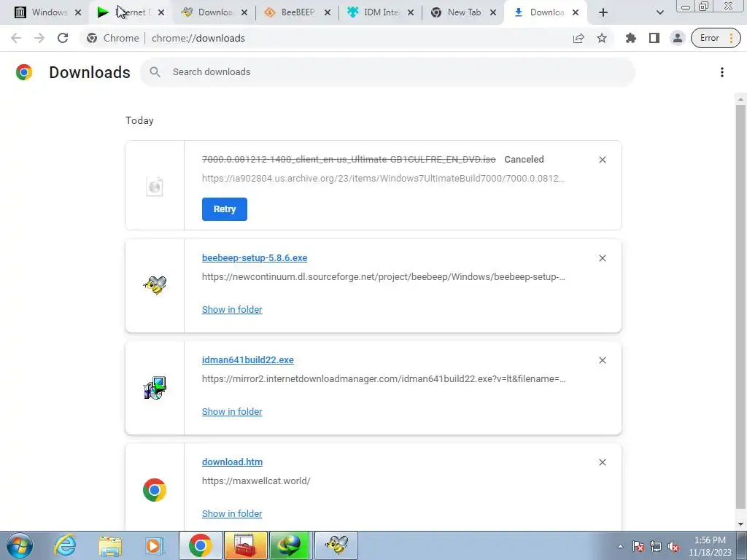This screenshot has width=747, height=560.
Task: Show idman641build22.exe in folder
Action: tap(232, 411)
